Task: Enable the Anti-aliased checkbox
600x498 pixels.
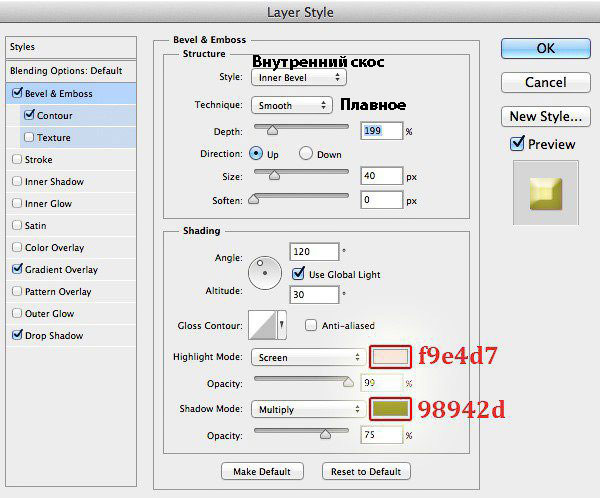Action: click(311, 325)
